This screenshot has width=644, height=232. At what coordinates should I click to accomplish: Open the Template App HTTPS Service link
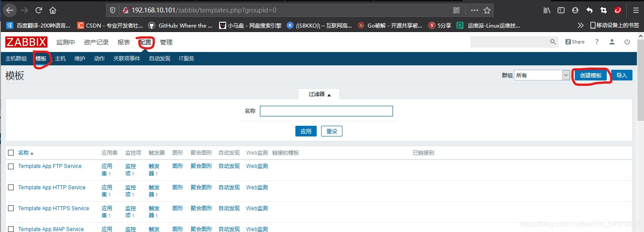(54, 208)
